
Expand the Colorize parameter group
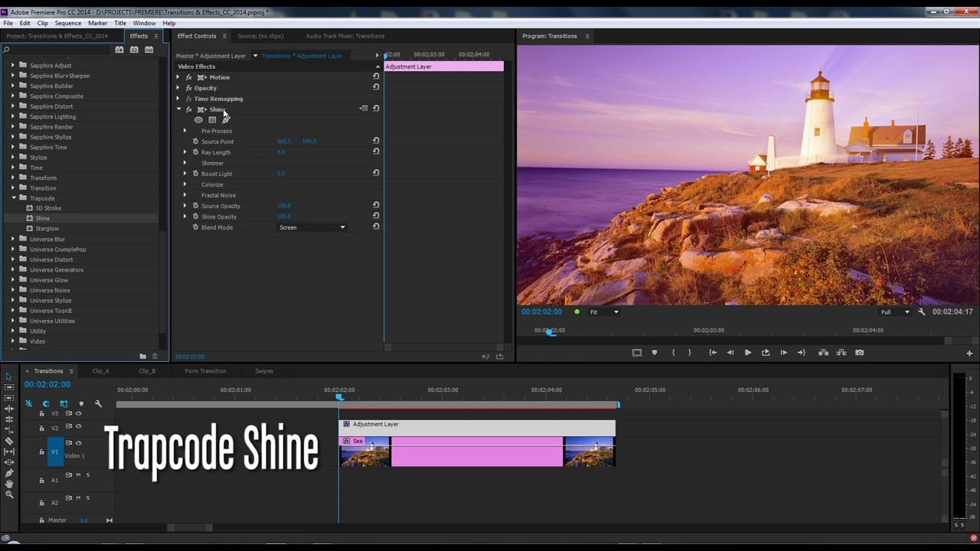[185, 184]
